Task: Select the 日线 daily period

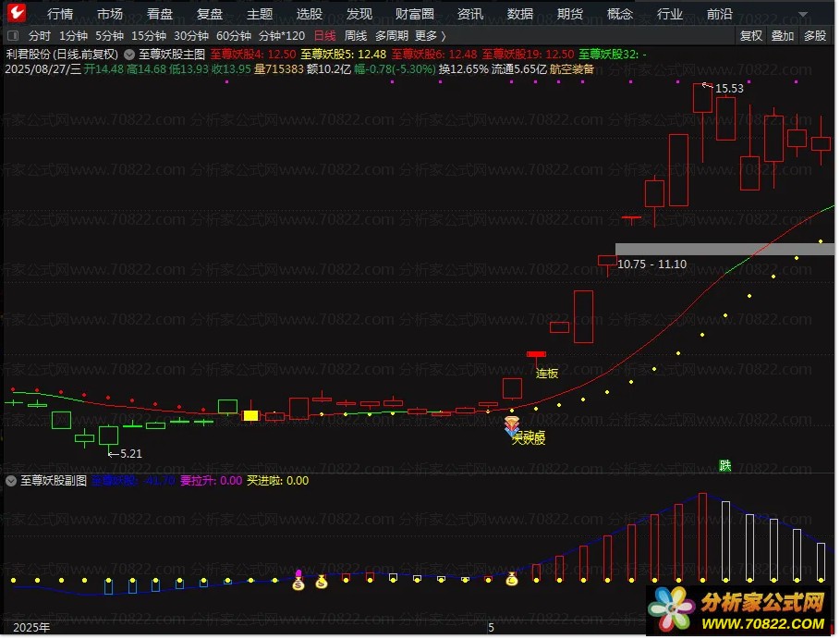Action: (324, 36)
